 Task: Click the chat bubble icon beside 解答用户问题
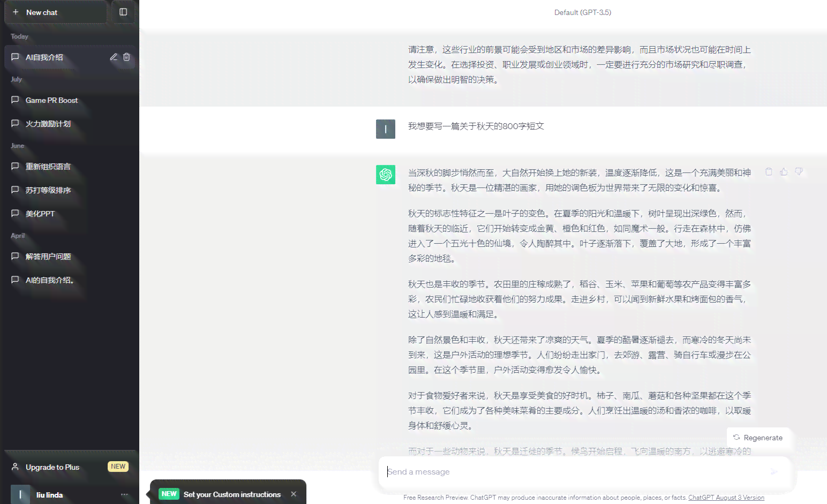tap(15, 256)
